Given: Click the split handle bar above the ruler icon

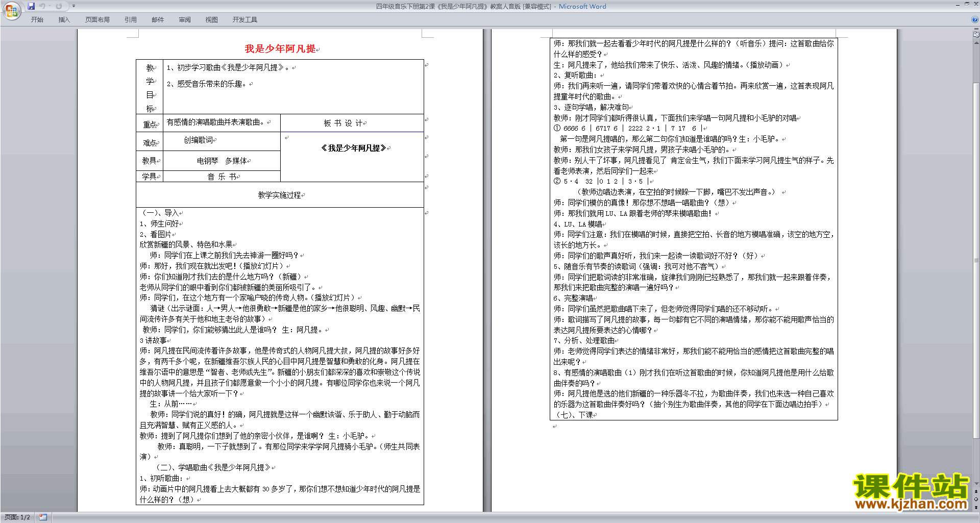Looking at the screenshot, I should point(976,30).
